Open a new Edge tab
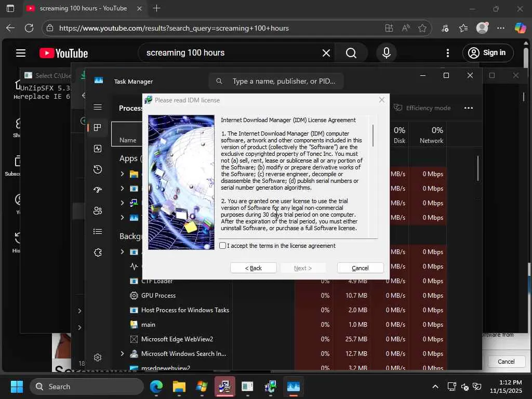Image resolution: width=532 pixels, height=399 pixels. [x=156, y=8]
